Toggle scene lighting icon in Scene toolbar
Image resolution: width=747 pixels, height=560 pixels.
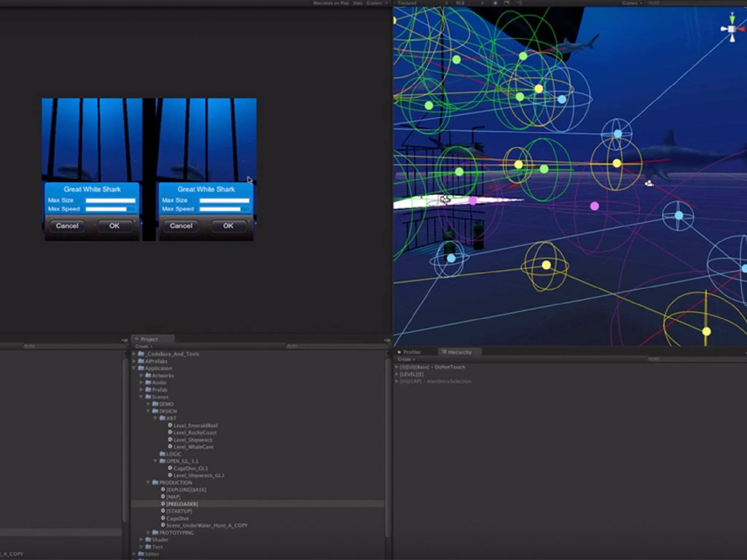tap(495, 3)
